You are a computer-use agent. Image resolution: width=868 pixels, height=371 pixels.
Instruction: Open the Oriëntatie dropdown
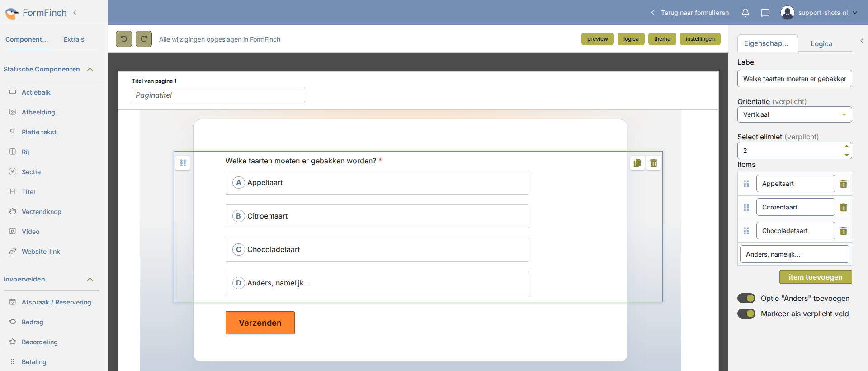pyautogui.click(x=795, y=114)
